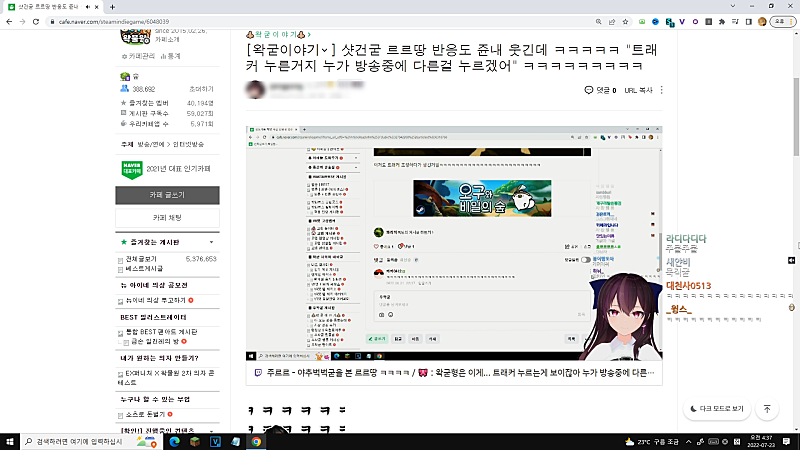The width and height of the screenshot is (800, 450).
Task: Open the zoom magnifier in the address bar
Action: coord(598,22)
